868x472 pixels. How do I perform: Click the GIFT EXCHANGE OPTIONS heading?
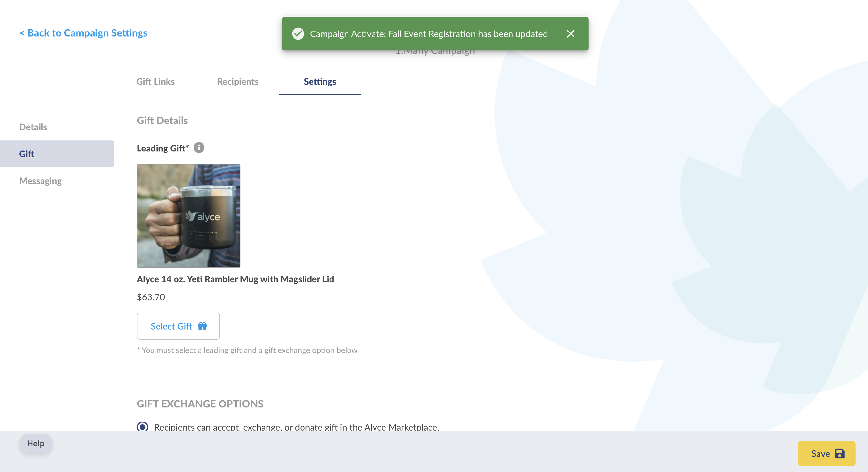coord(200,404)
